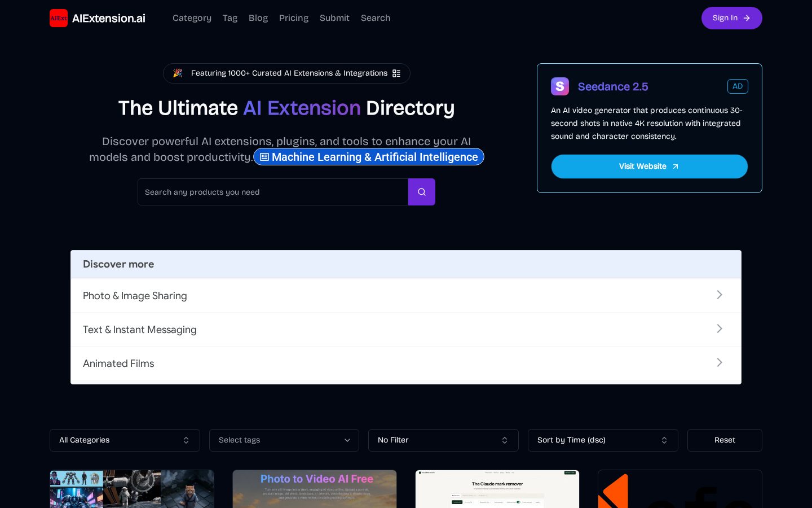The height and width of the screenshot is (508, 812).
Task: Open the Tag menu item
Action: click(x=230, y=18)
